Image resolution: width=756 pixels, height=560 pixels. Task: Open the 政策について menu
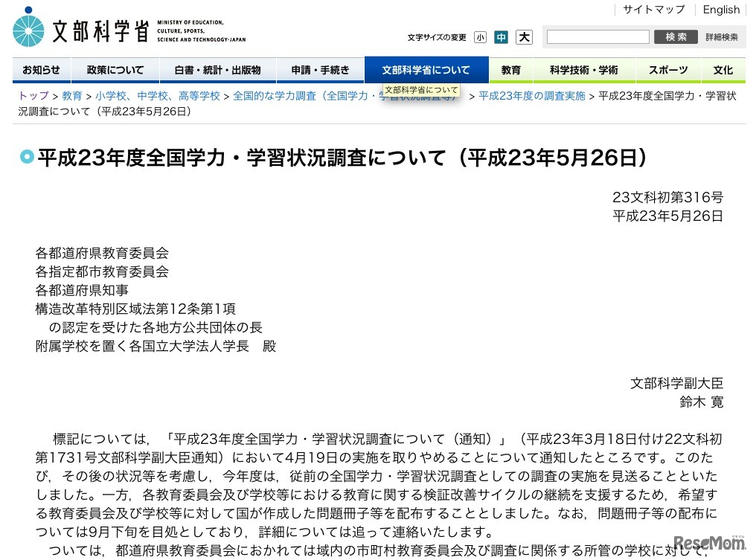coord(115,69)
